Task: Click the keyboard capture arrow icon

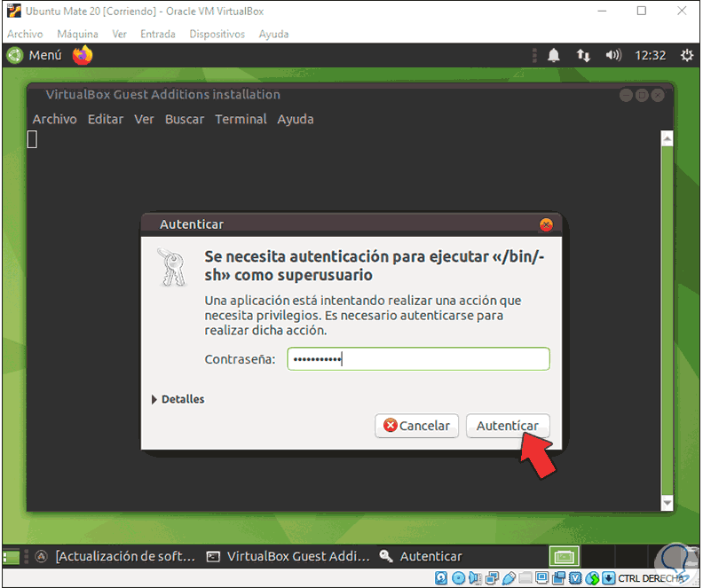Action: pyautogui.click(x=608, y=578)
